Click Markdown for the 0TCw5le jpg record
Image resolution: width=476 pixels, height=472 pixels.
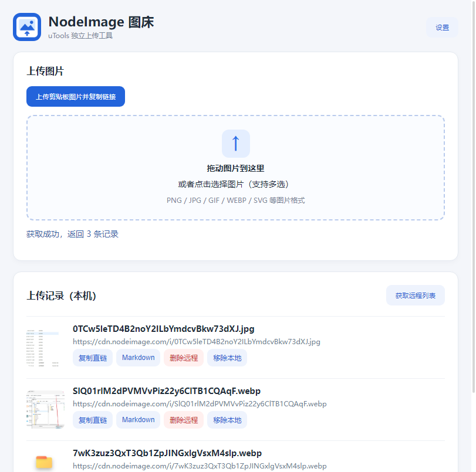pos(138,358)
